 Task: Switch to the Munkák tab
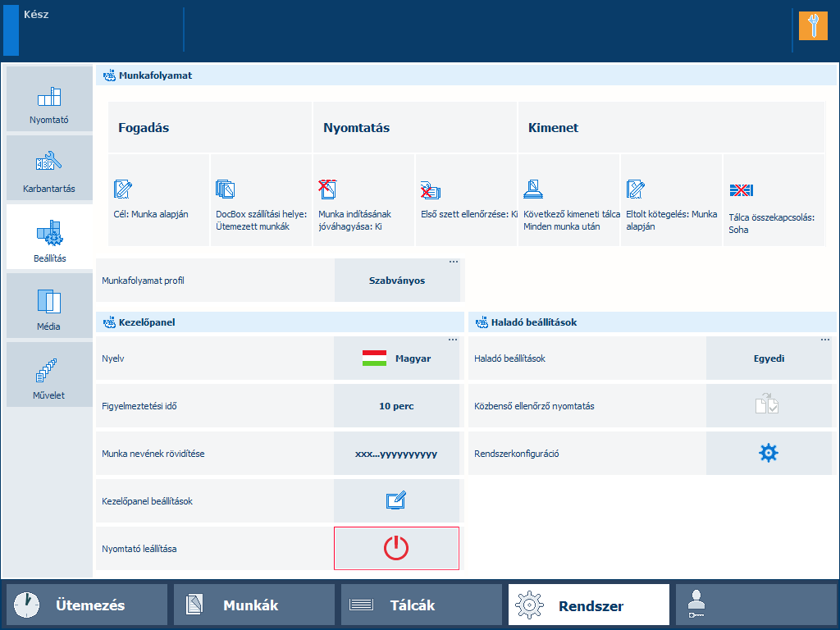click(x=254, y=605)
